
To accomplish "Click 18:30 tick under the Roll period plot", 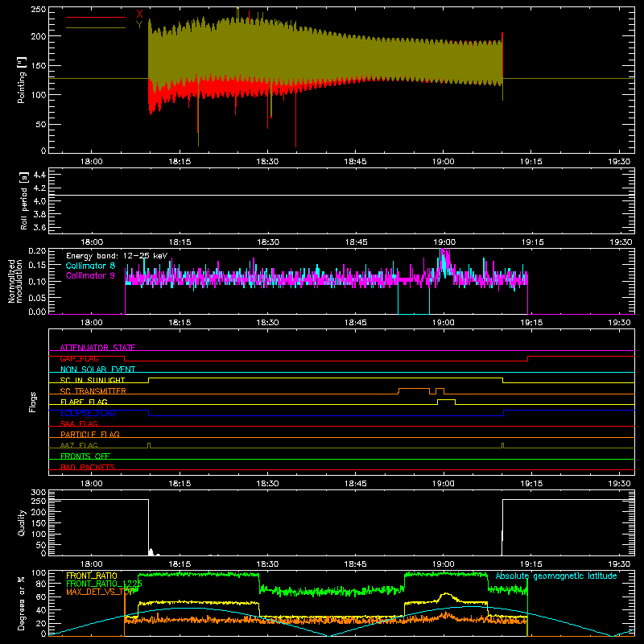I will (x=268, y=242).
